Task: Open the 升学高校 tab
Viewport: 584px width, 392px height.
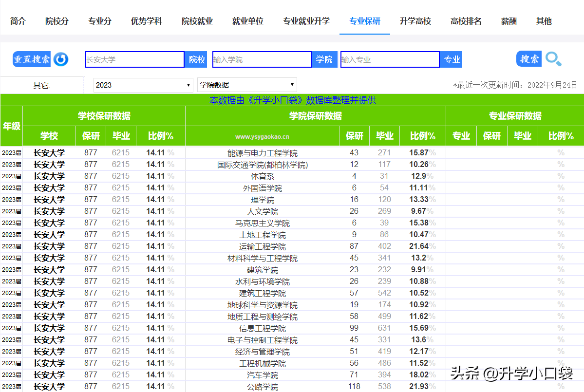Action: [x=415, y=21]
